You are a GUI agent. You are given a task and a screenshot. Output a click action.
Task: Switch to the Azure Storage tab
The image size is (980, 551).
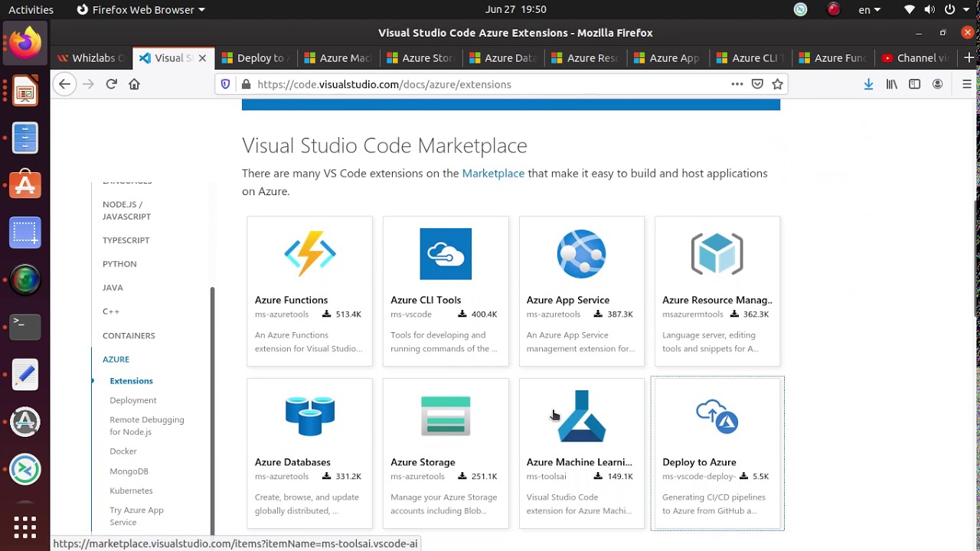420,58
